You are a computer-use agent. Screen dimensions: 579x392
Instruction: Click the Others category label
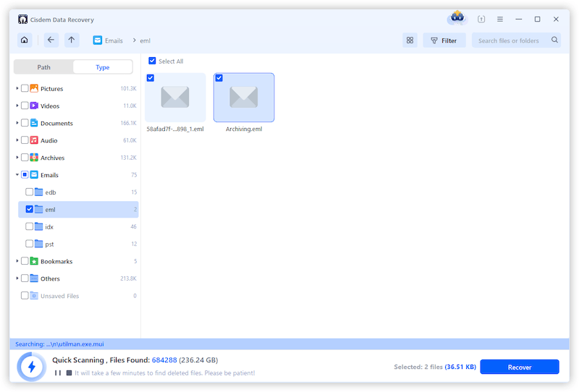click(x=50, y=278)
